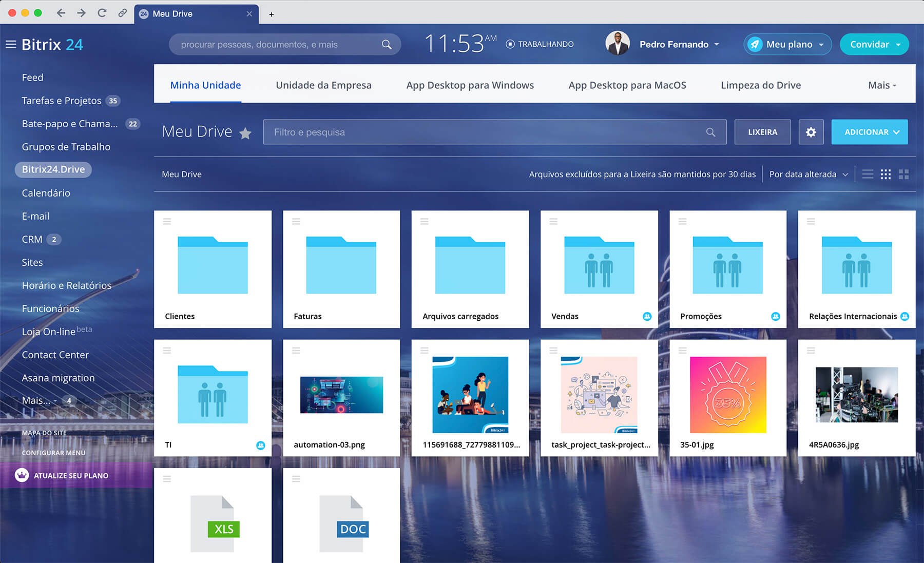The height and width of the screenshot is (563, 924).
Task: Click the star favorite icon next to Meu Drive
Action: point(245,133)
